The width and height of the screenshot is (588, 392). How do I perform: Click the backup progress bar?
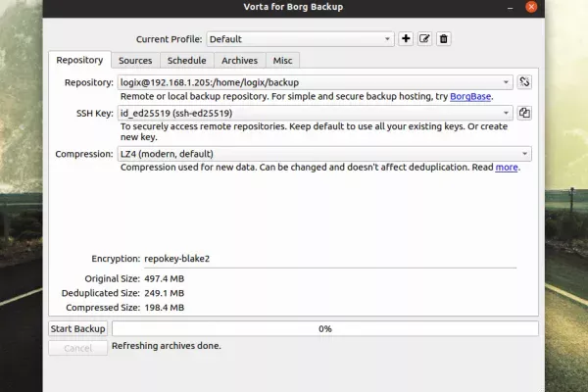click(x=324, y=328)
